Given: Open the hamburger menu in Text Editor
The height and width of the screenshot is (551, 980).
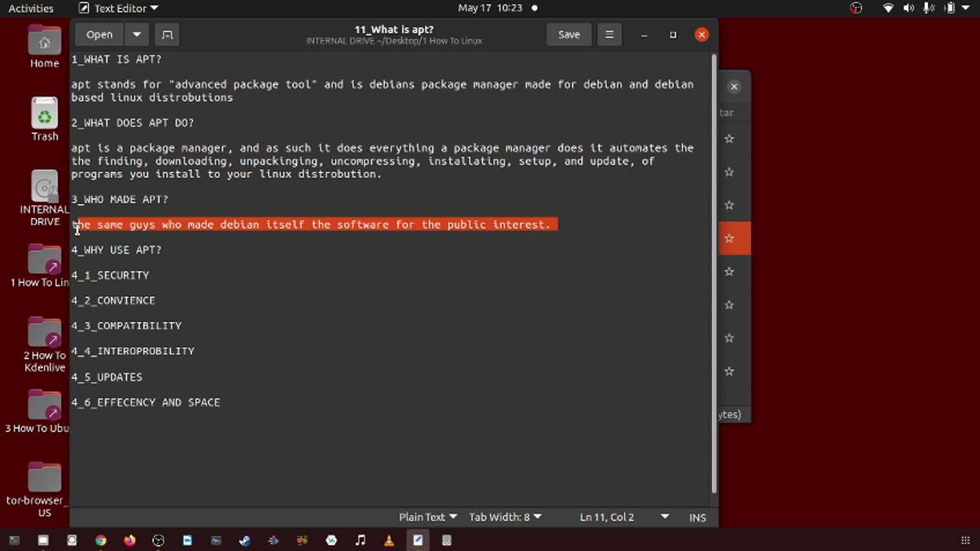Looking at the screenshot, I should [x=609, y=34].
